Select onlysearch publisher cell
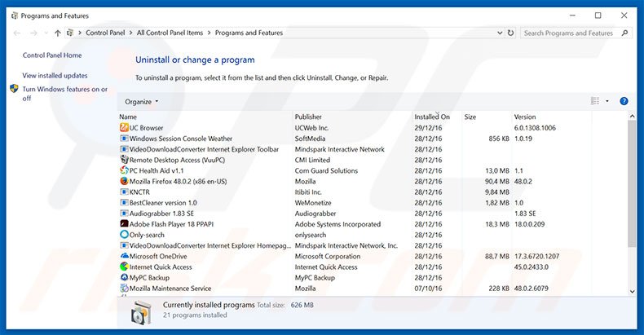 tap(310, 235)
